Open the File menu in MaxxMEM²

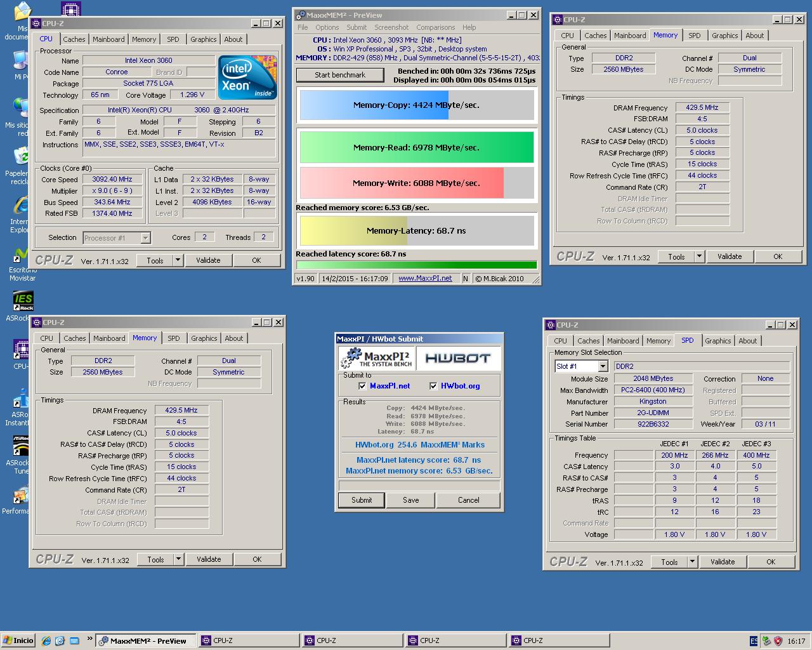[x=303, y=27]
